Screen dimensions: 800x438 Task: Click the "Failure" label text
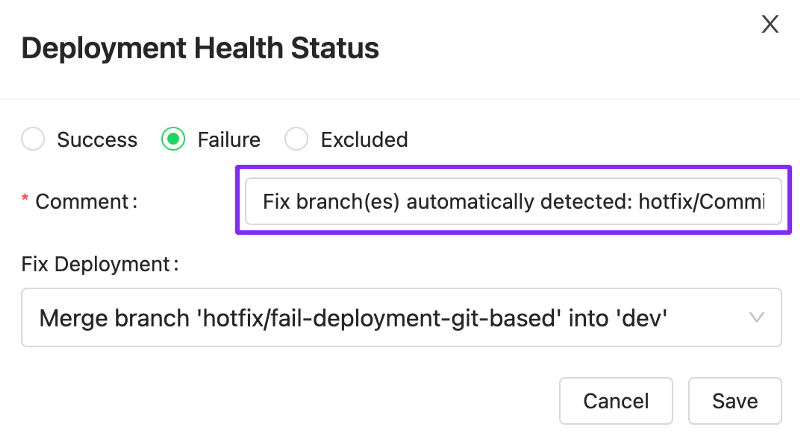click(229, 140)
